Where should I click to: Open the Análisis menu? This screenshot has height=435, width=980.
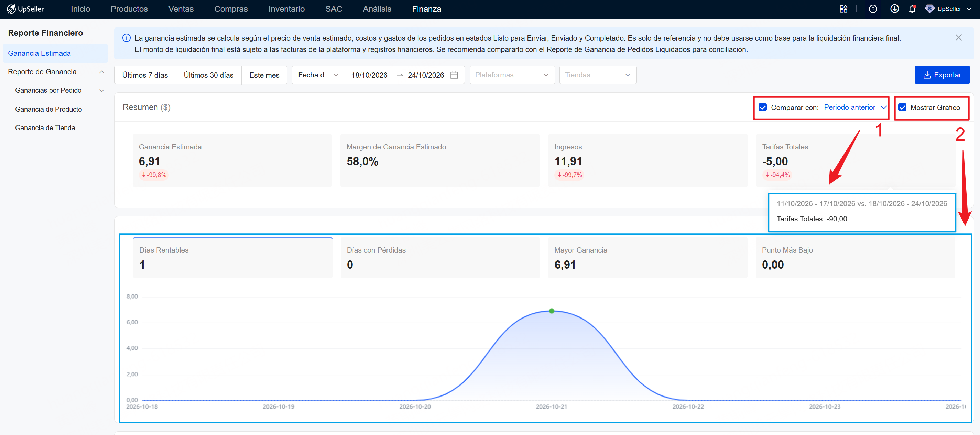[377, 9]
